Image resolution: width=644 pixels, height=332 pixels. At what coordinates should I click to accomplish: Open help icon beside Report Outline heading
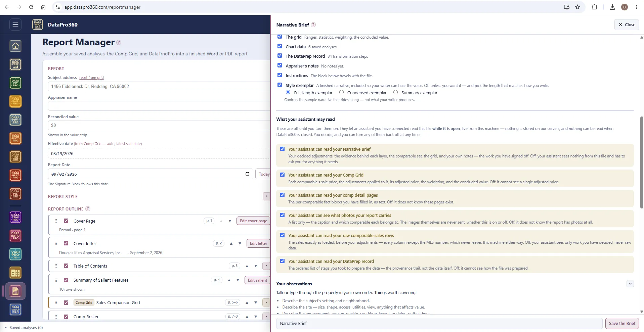88,208
